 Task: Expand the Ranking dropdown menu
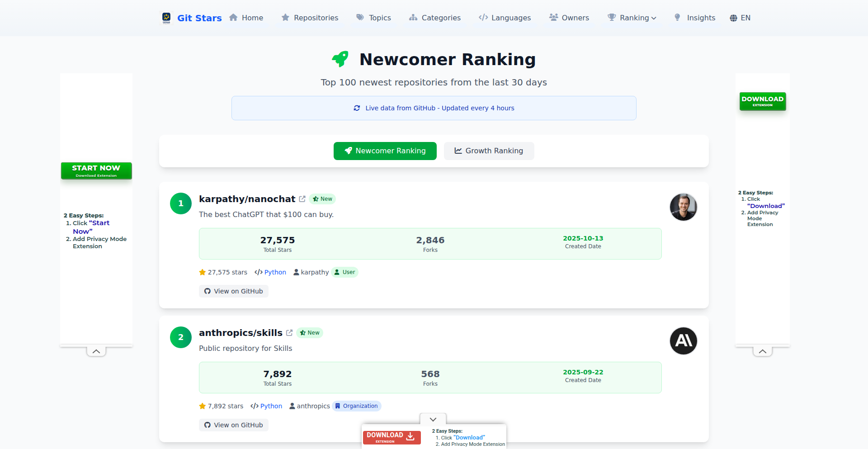tap(632, 18)
